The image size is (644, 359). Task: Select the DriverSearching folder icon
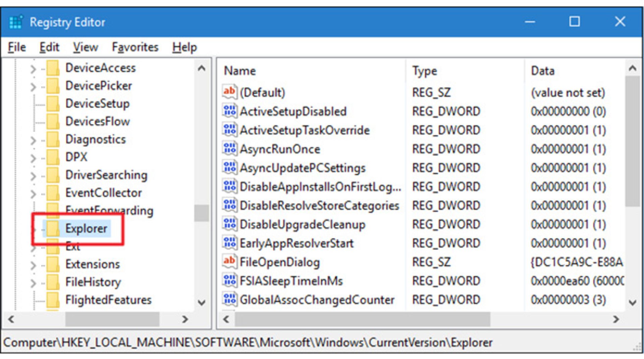point(53,175)
